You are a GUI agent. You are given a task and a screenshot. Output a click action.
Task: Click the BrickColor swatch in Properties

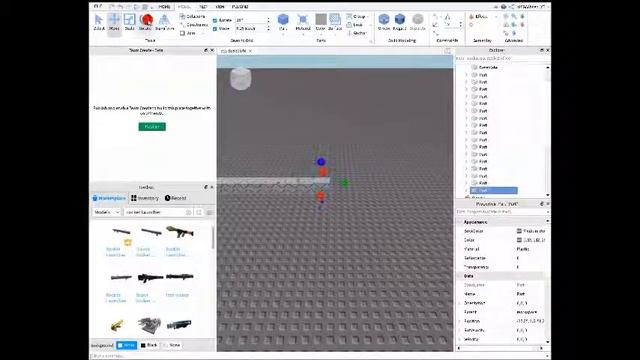click(519, 231)
